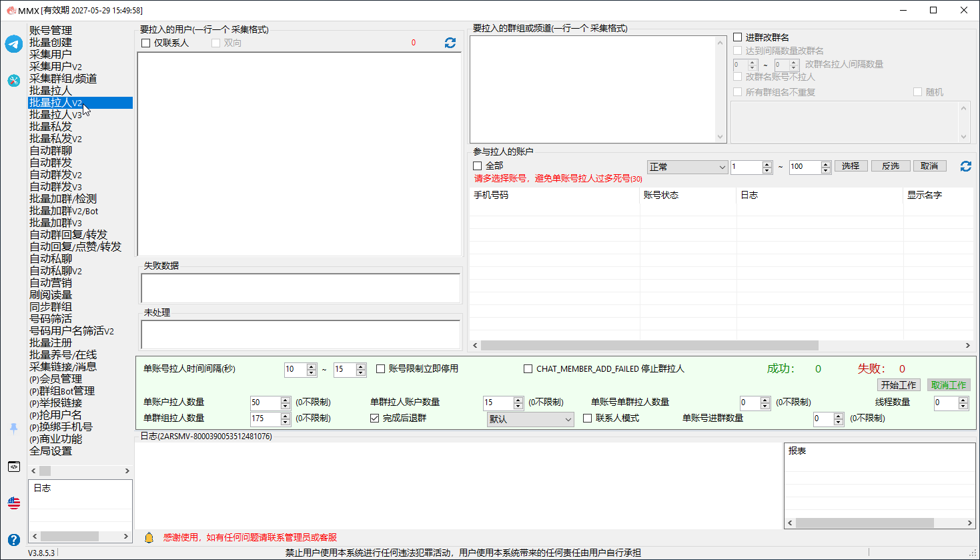The height and width of the screenshot is (560, 980).
Task: Tick the 进群改群名 checkbox
Action: point(738,37)
